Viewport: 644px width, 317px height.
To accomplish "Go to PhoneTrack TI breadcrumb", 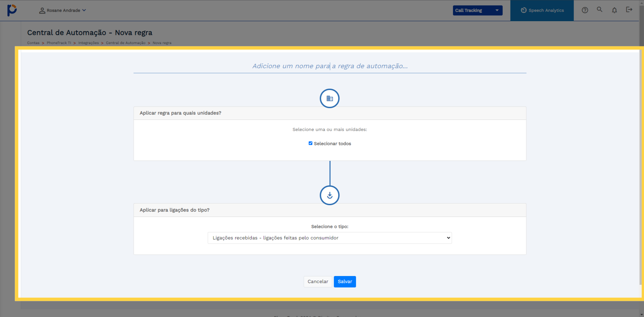I will click(x=59, y=43).
